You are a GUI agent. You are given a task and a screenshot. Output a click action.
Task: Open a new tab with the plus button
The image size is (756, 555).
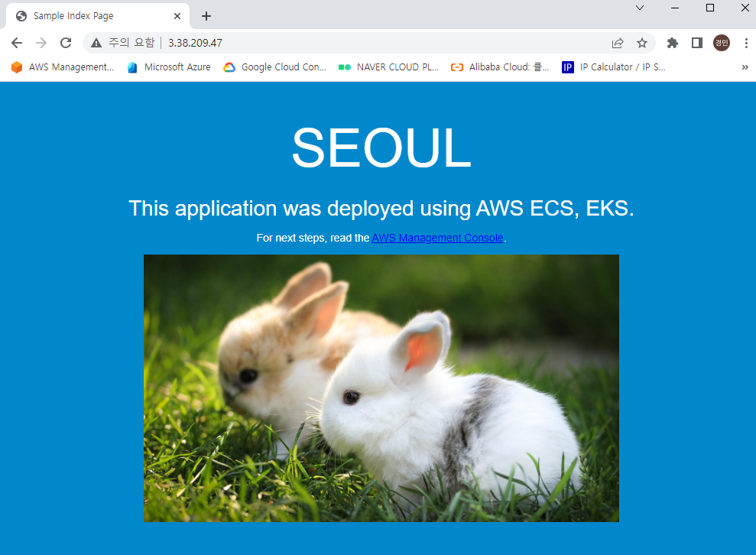(206, 16)
